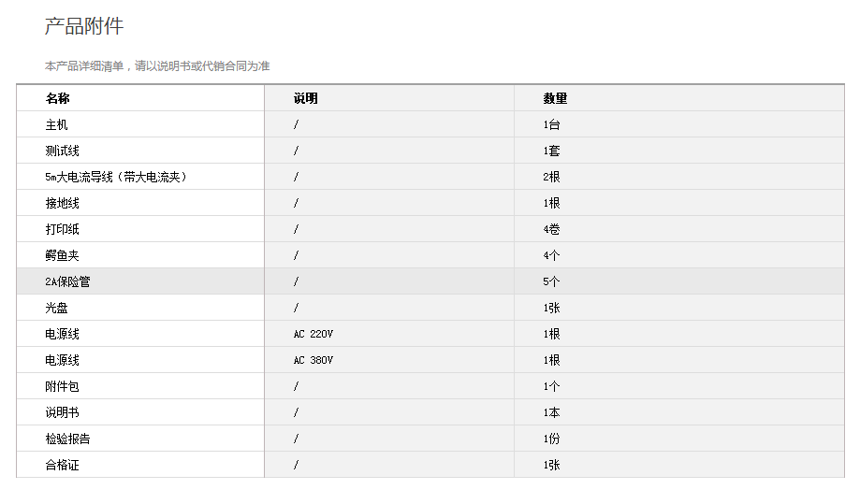Click the 合格证 name cell
The image size is (860, 504).
(x=62, y=465)
